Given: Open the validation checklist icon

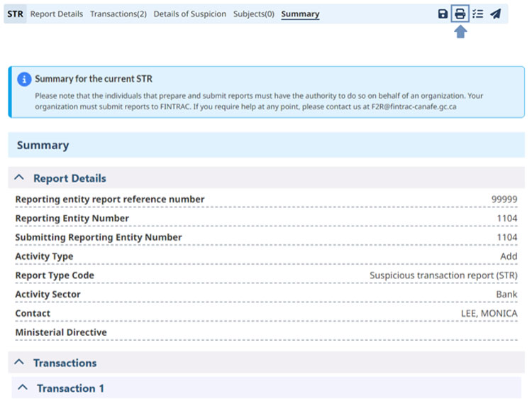Looking at the screenshot, I should click(x=477, y=14).
